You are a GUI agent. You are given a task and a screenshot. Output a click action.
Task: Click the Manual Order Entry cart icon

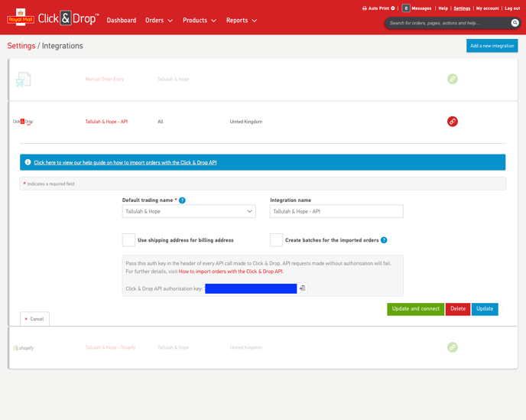click(x=23, y=80)
